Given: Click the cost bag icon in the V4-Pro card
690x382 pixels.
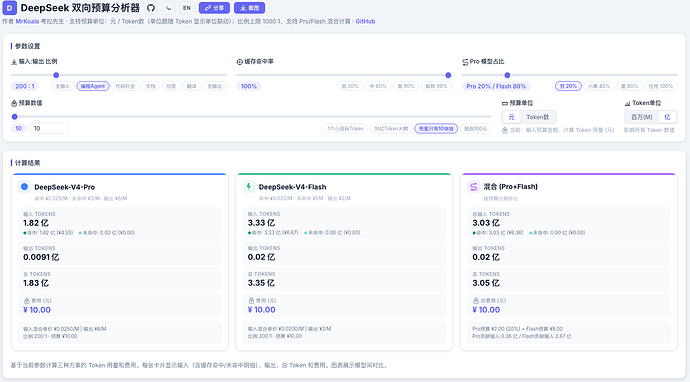Looking at the screenshot, I should (x=26, y=301).
